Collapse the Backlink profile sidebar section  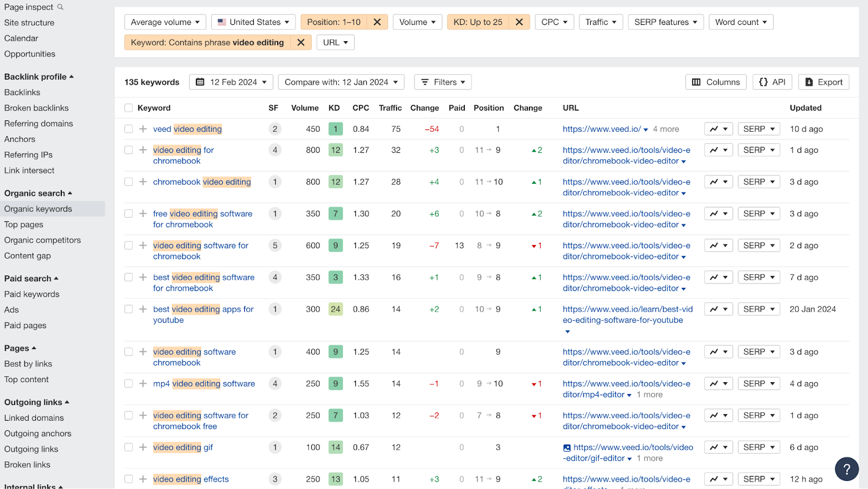click(x=39, y=77)
